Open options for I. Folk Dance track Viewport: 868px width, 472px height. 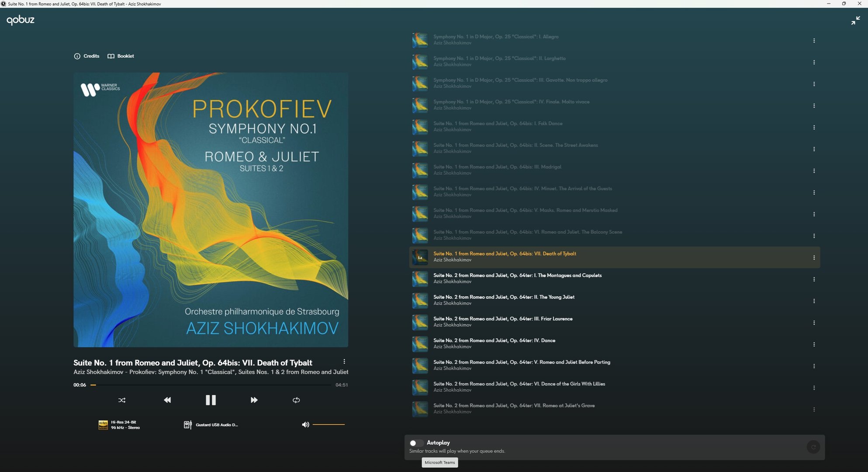pos(814,128)
